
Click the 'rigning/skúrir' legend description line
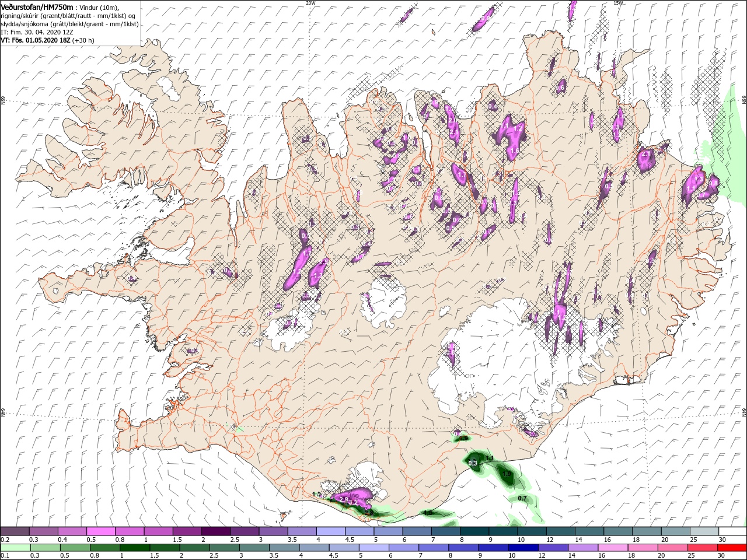click(x=68, y=15)
